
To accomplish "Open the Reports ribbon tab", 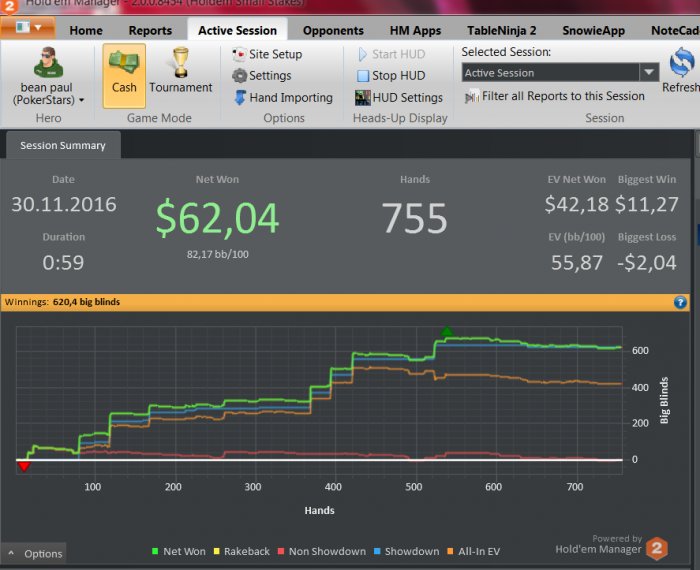I will (150, 30).
